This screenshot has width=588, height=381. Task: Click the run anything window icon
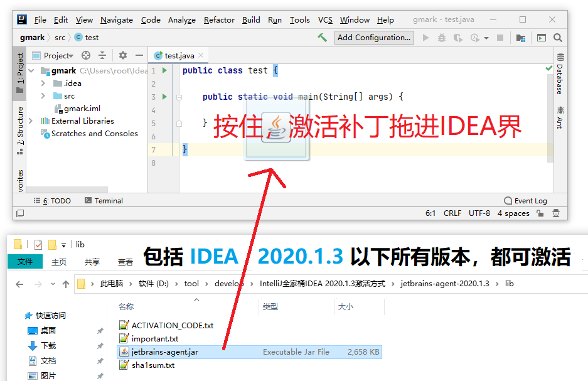pyautogui.click(x=541, y=38)
